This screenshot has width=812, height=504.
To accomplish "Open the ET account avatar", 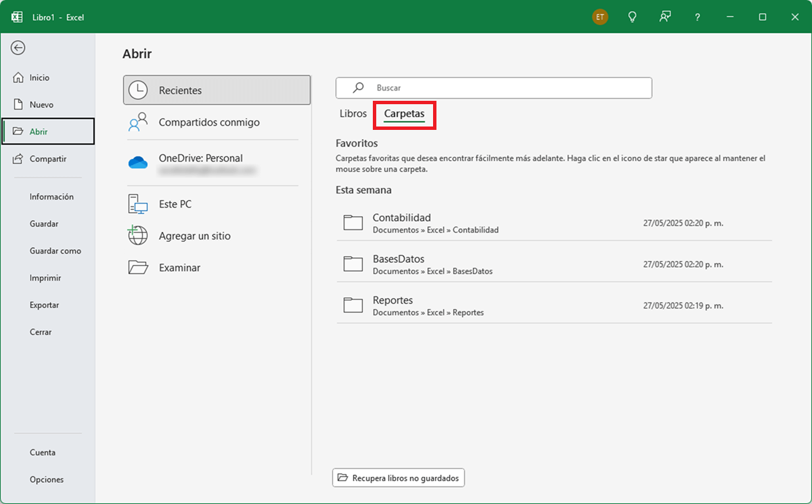I will tap(600, 17).
